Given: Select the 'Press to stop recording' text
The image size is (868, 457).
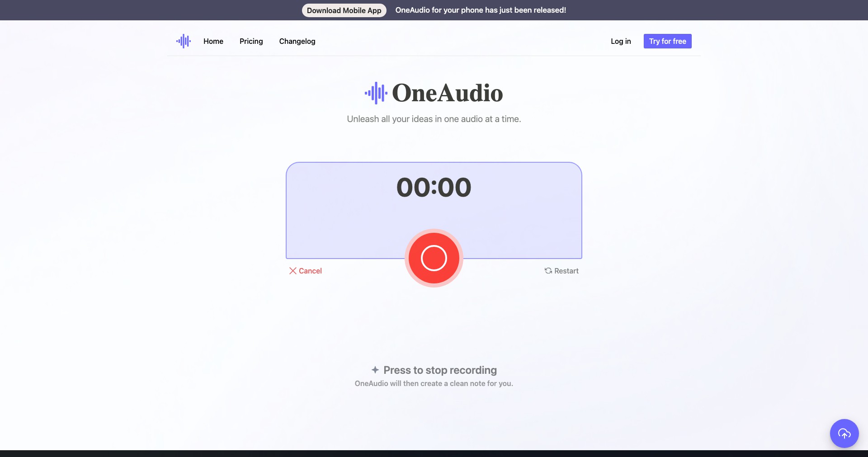Looking at the screenshot, I should [440, 370].
